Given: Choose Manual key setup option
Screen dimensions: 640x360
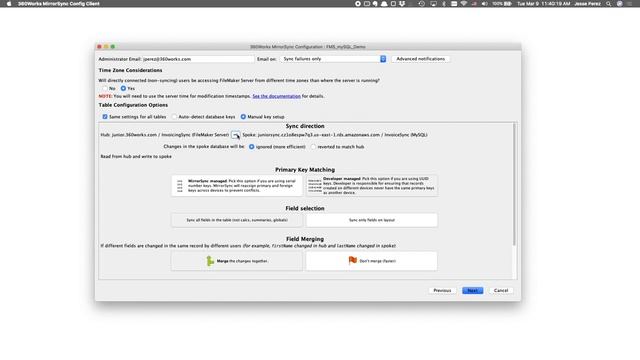Looking at the screenshot, I should (243, 117).
